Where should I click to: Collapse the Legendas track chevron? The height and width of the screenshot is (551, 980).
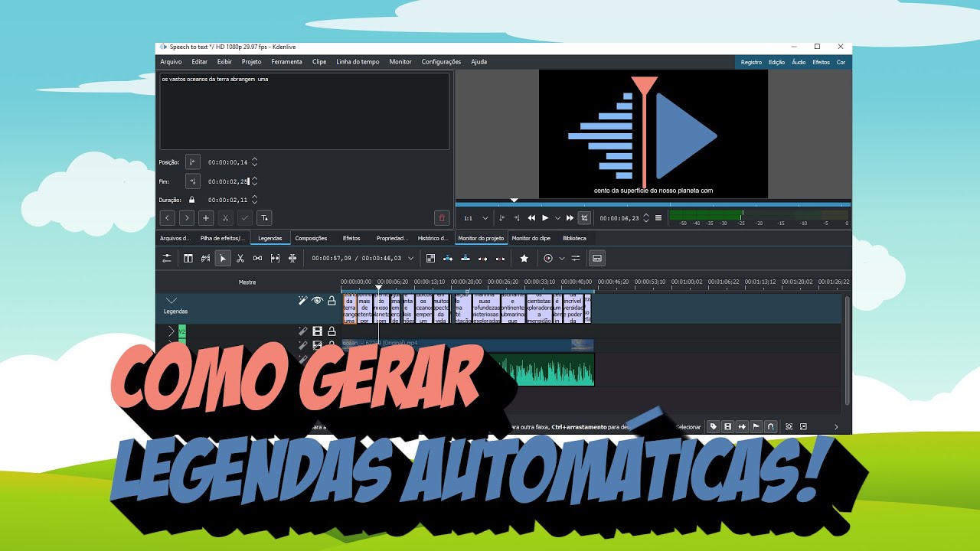point(171,301)
